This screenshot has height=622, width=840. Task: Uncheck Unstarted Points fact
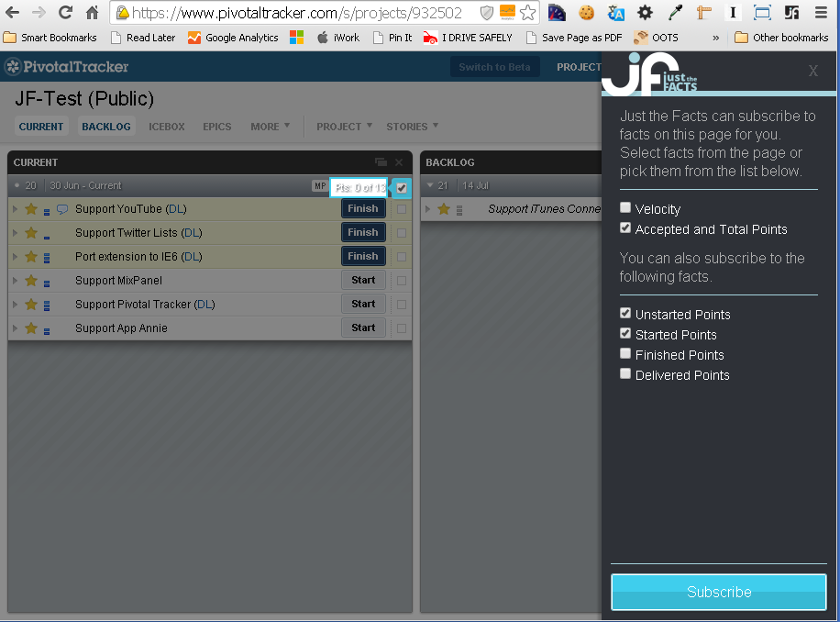(625, 313)
